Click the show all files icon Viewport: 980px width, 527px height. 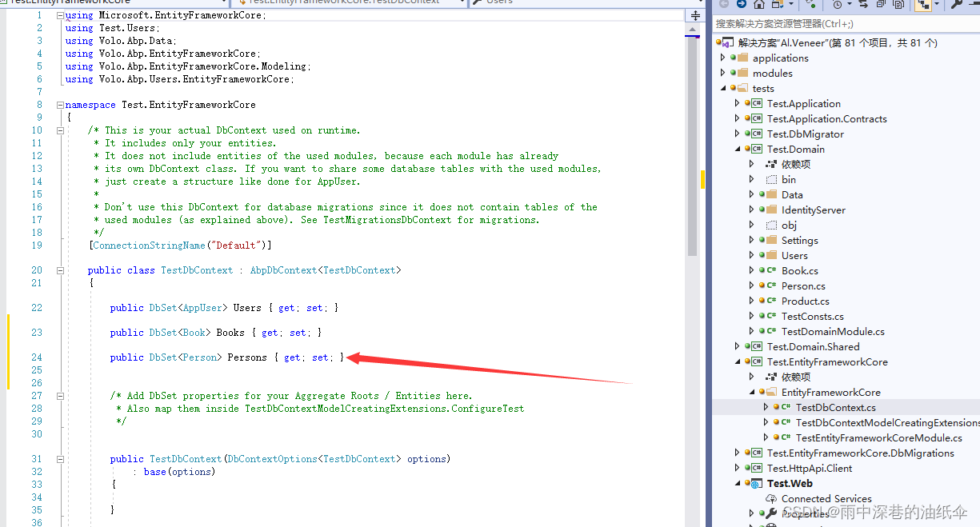click(x=899, y=5)
